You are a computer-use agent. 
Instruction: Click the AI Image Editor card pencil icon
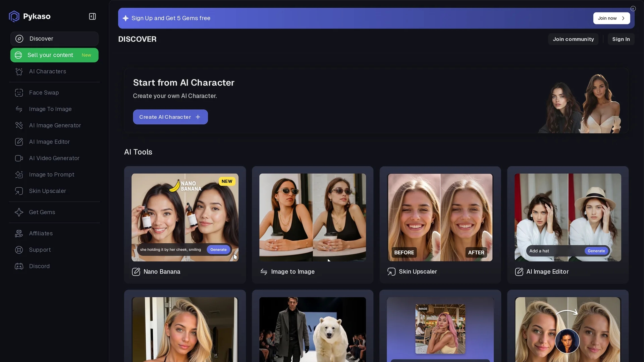[x=519, y=272]
